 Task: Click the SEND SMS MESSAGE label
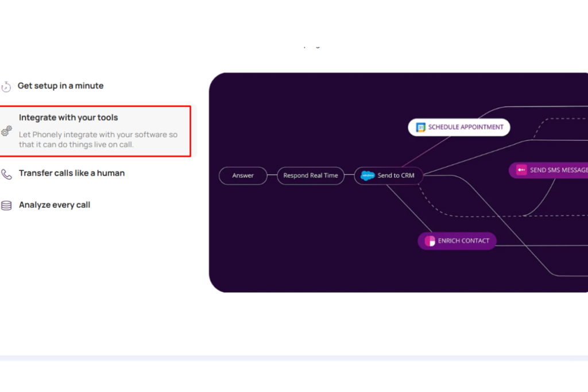point(559,170)
